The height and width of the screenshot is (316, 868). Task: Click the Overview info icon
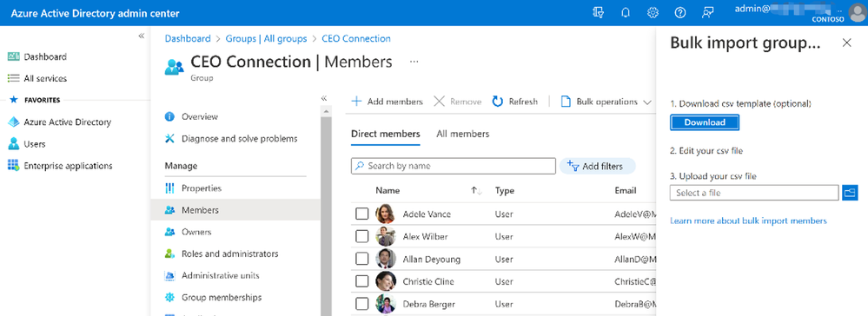point(170,117)
